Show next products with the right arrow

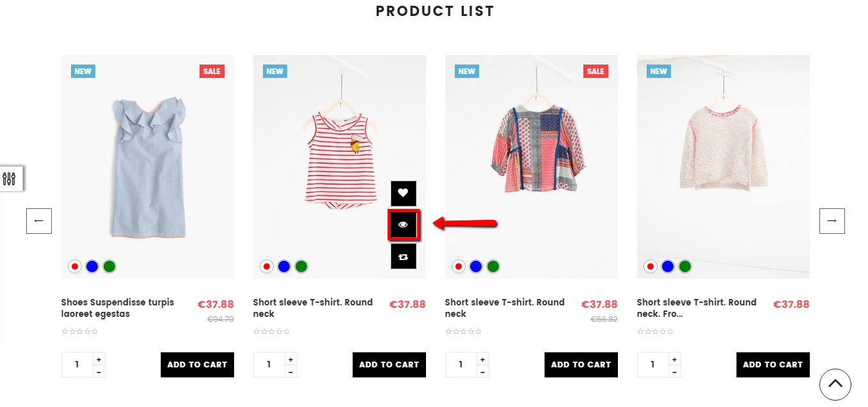(x=832, y=221)
